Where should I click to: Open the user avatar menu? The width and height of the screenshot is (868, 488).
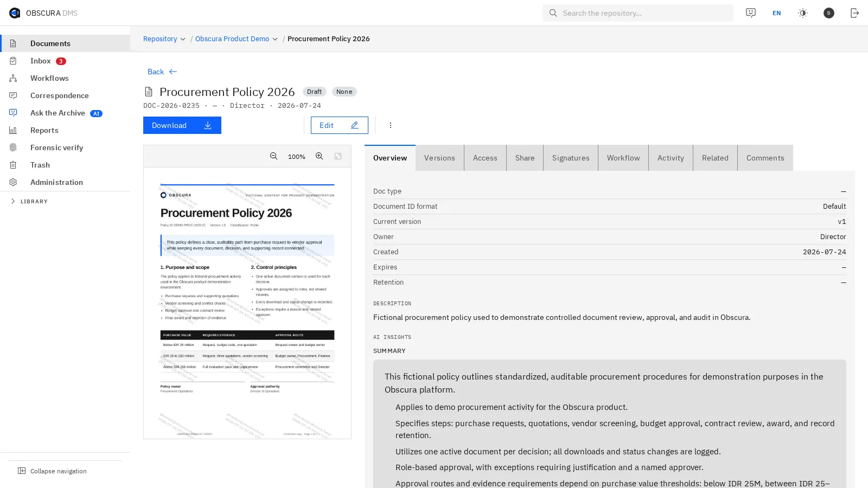(829, 13)
